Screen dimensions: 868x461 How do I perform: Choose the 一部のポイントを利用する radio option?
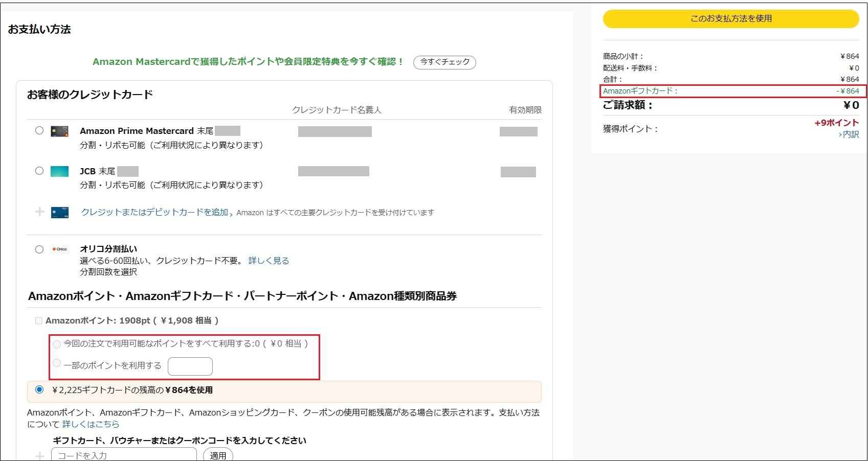click(57, 363)
